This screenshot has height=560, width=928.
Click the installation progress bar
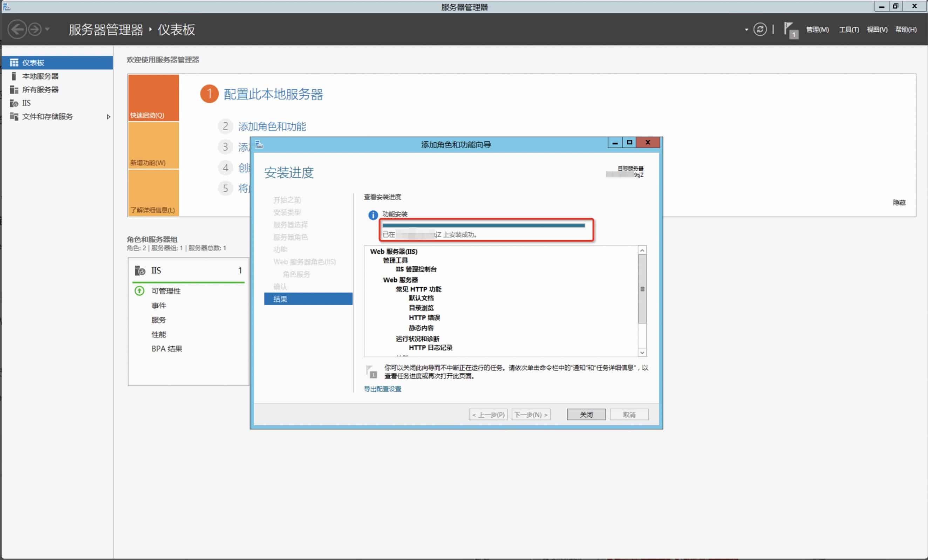(x=483, y=225)
